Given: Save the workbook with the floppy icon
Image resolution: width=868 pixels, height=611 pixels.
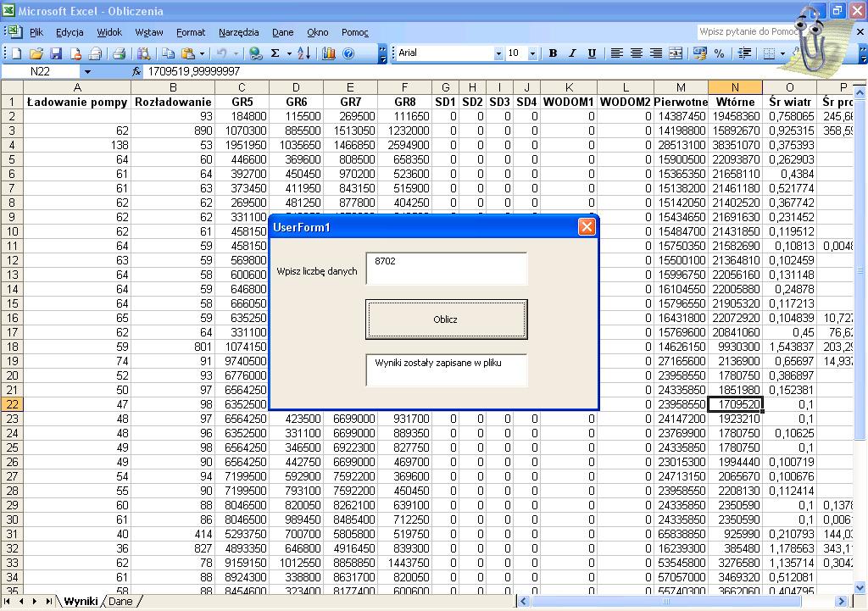Looking at the screenshot, I should tap(56, 53).
